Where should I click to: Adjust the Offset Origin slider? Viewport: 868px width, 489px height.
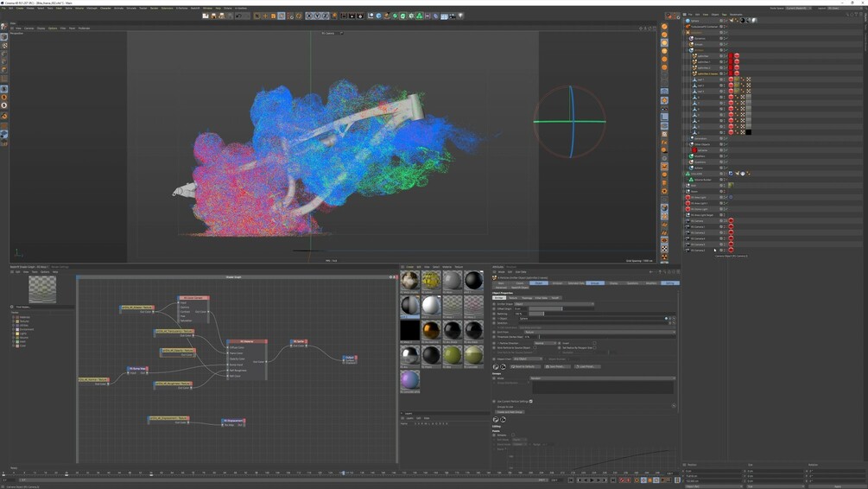561,308
